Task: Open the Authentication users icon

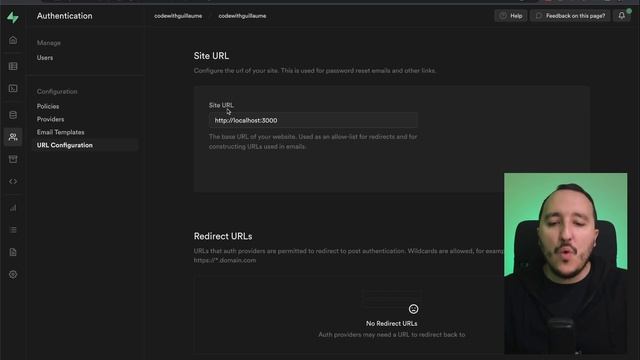Action: [x=13, y=137]
